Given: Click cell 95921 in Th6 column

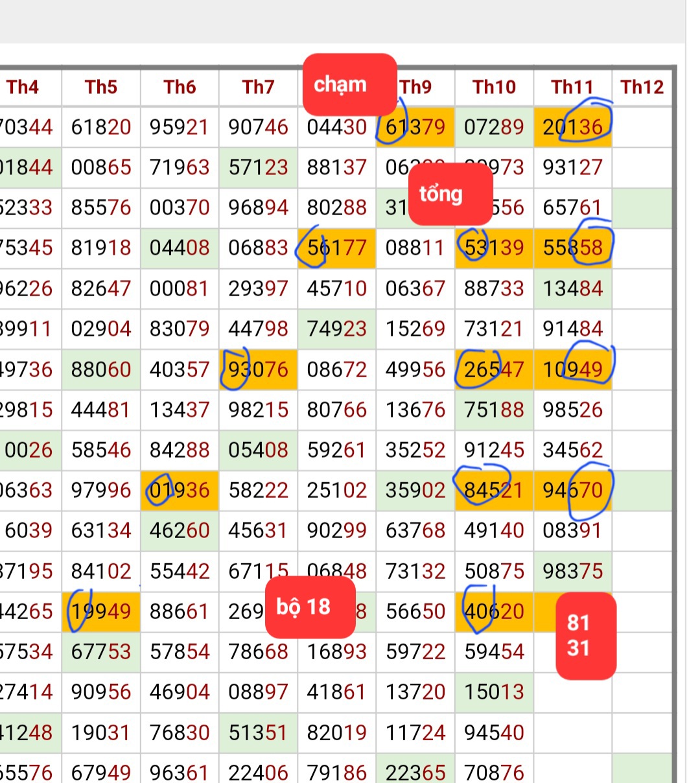Looking at the screenshot, I should pyautogui.click(x=180, y=127).
